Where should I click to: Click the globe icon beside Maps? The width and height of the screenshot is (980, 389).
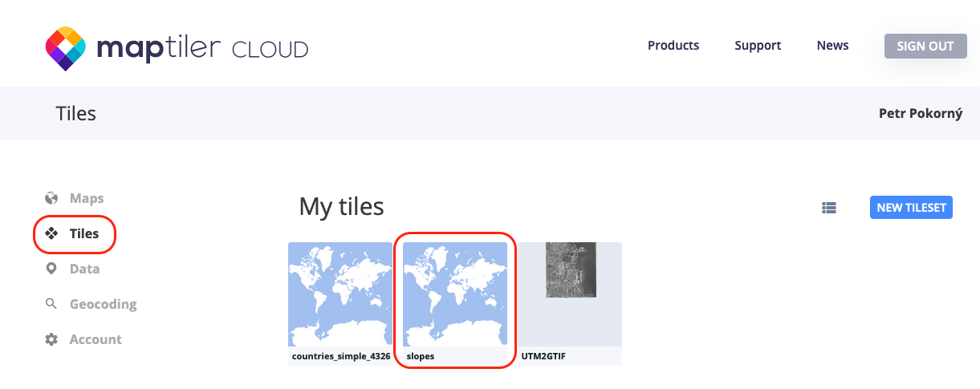tap(51, 198)
